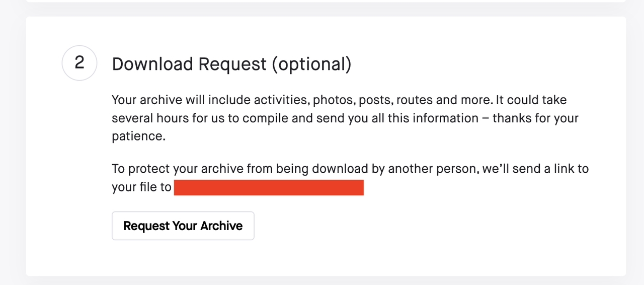Viewport: 644px width, 285px height.
Task: Click the word "patience." ending the first paragraph
Action: pyautogui.click(x=138, y=136)
